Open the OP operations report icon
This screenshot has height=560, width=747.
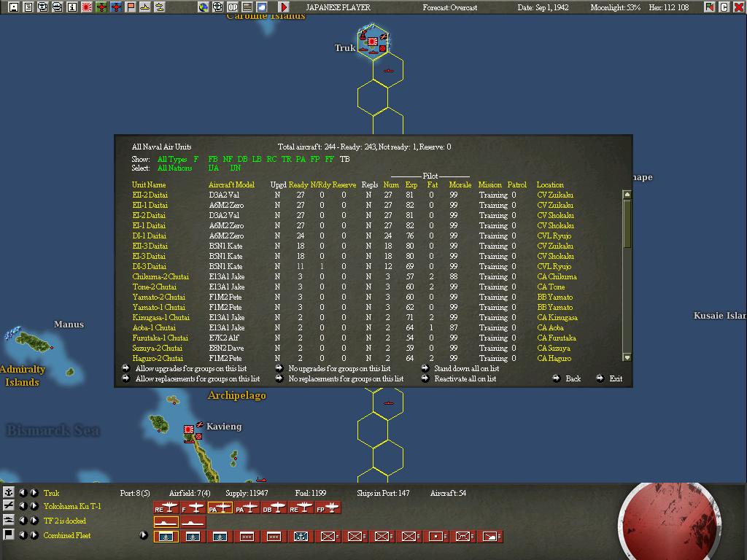(x=233, y=7)
